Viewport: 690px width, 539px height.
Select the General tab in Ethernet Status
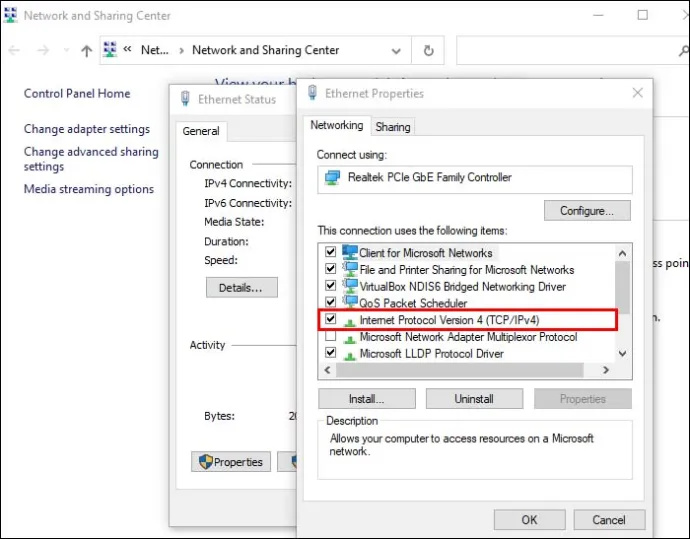pos(201,131)
